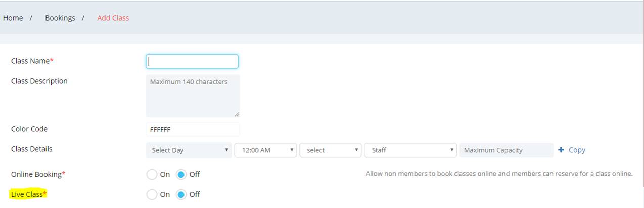Click the Maximum Capacity field
The image size is (644, 208).
click(507, 150)
